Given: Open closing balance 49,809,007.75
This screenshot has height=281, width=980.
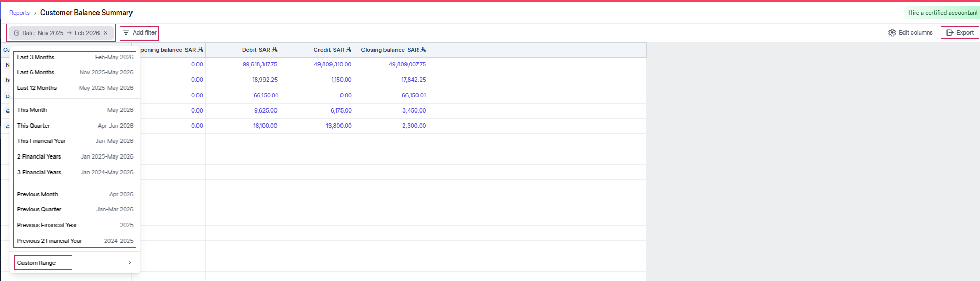Looking at the screenshot, I should 407,64.
